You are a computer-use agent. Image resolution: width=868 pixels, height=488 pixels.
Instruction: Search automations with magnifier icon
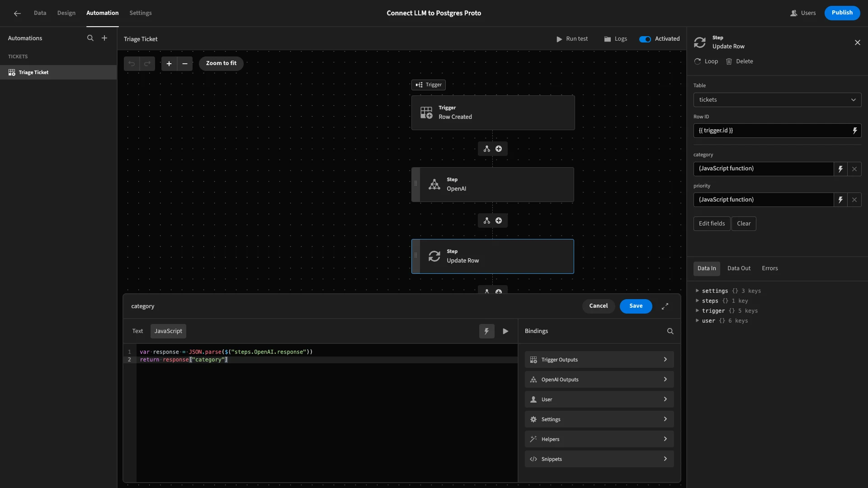click(x=90, y=38)
